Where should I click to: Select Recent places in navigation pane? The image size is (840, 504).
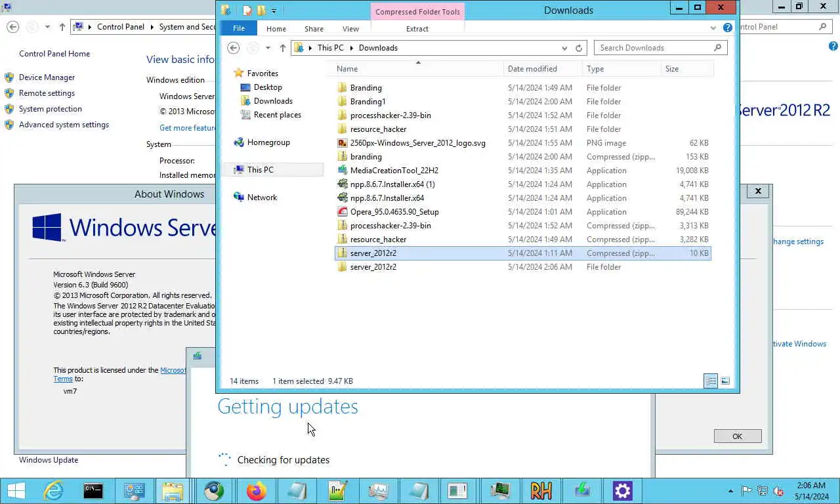click(x=277, y=115)
